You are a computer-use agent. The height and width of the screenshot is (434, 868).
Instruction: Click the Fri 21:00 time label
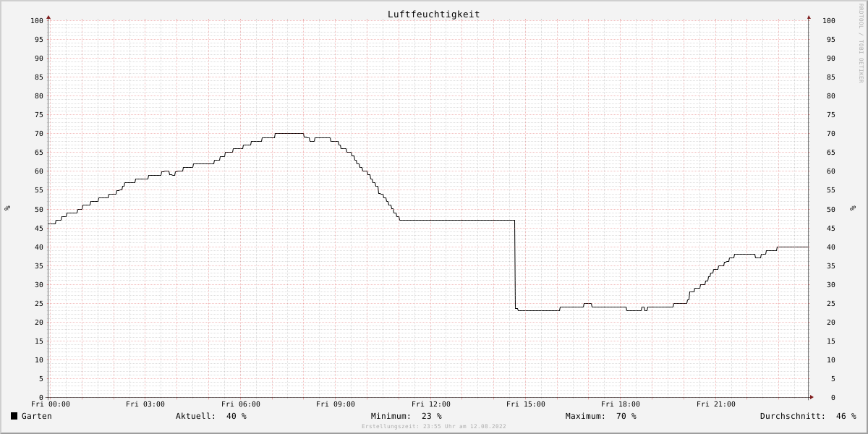click(716, 404)
